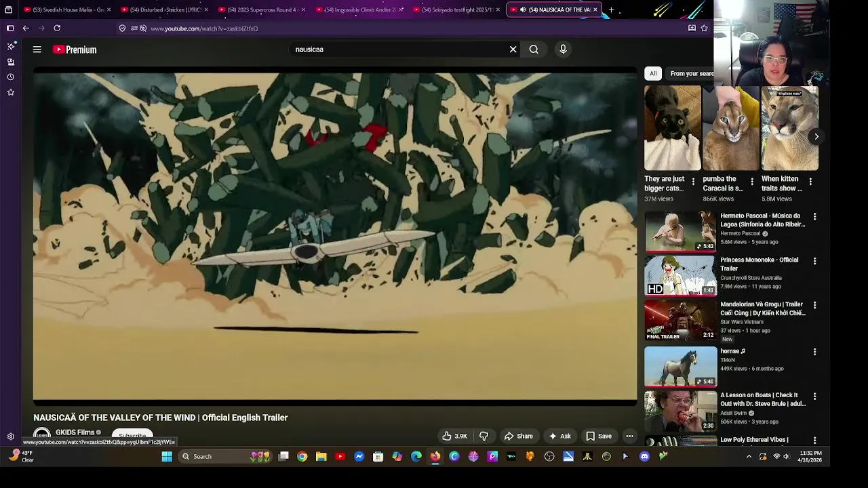Select the All filter chip

[653, 73]
